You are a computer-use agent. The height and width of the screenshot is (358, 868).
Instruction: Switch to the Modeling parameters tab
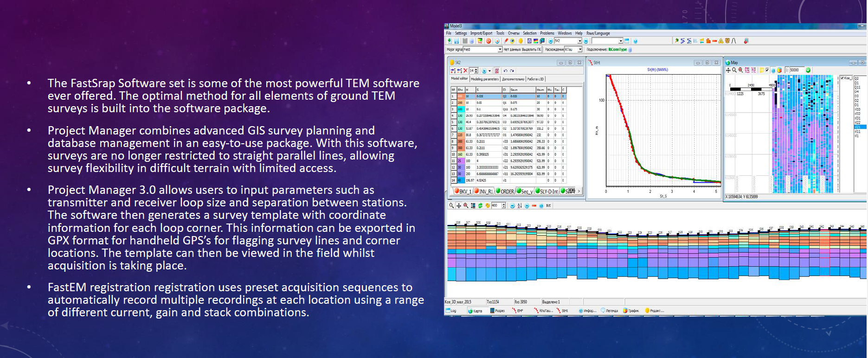[x=484, y=79]
